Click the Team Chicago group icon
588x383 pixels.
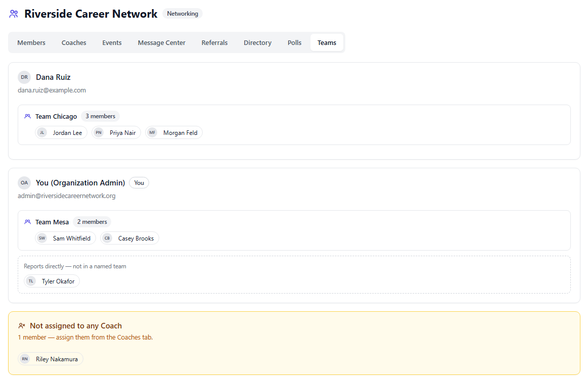(27, 116)
